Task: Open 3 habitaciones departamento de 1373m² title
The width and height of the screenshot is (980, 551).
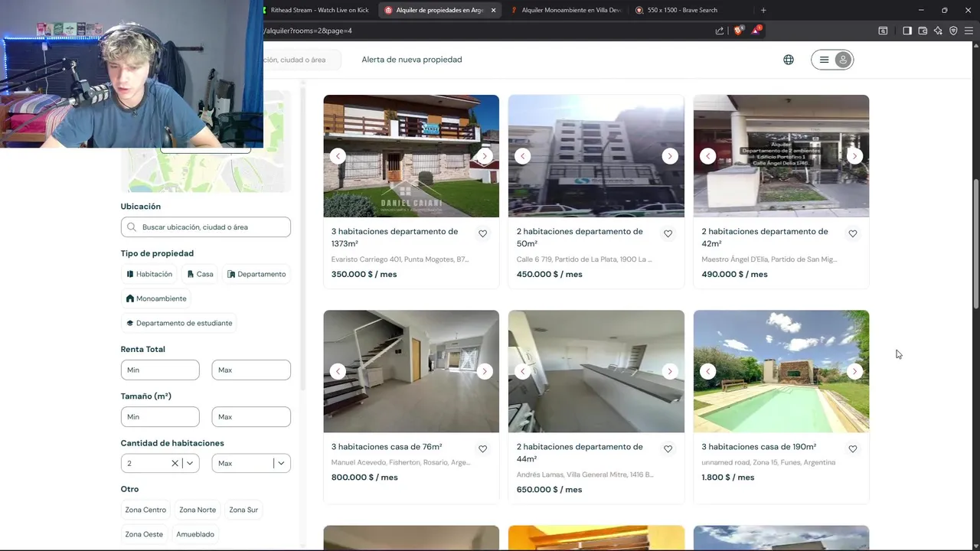Action: coord(394,237)
